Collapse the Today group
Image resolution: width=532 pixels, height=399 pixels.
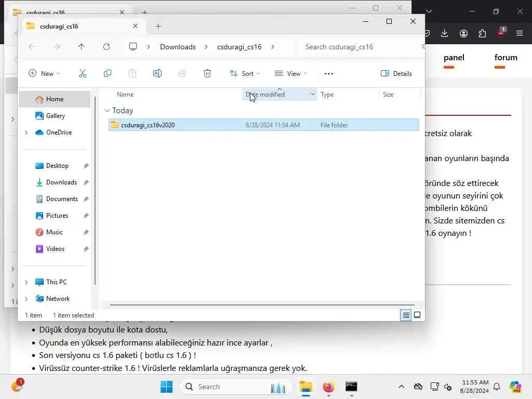click(107, 111)
